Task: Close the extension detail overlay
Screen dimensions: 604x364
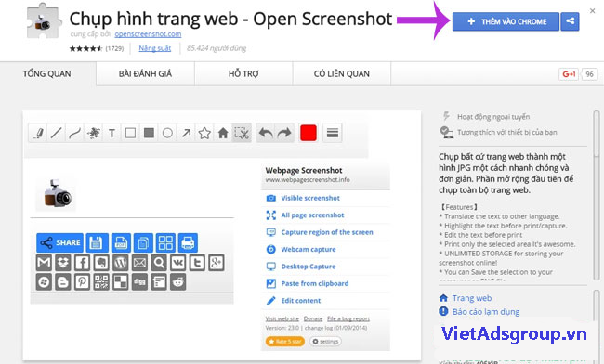Action: click(x=592, y=11)
